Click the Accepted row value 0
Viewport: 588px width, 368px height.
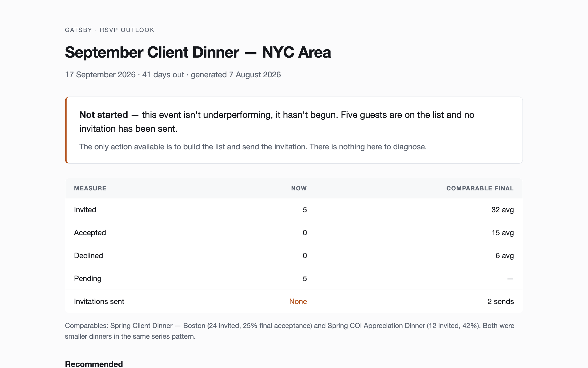(305, 233)
